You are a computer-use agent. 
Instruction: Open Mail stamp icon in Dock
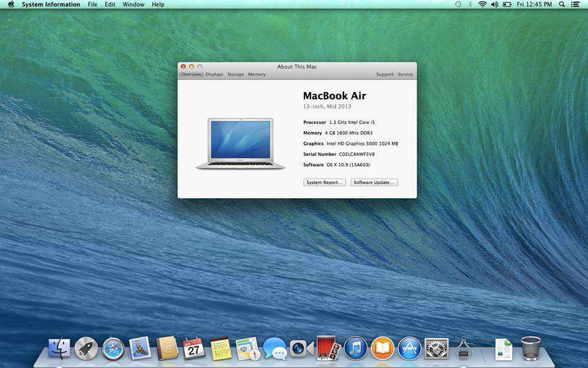click(x=140, y=348)
